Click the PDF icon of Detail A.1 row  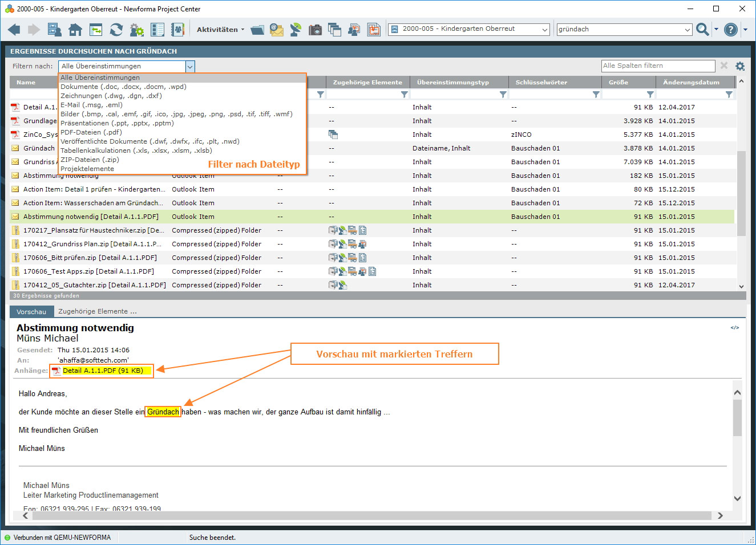click(15, 107)
